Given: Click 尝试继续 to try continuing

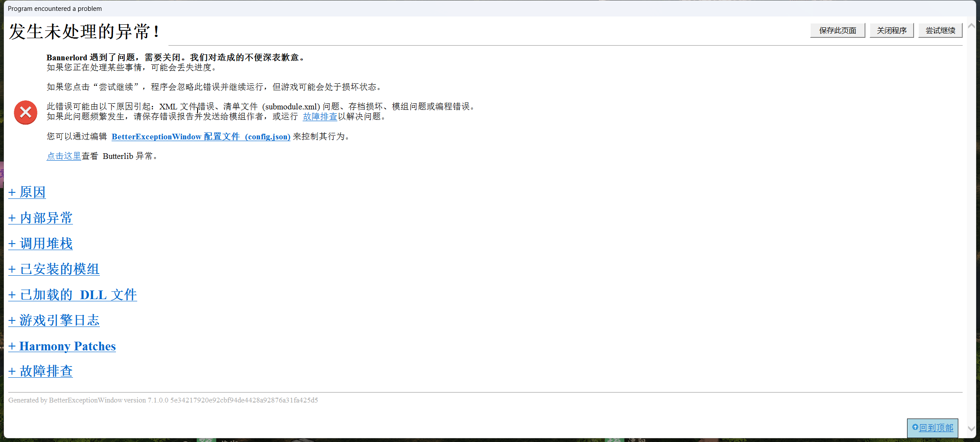Looking at the screenshot, I should [x=940, y=30].
